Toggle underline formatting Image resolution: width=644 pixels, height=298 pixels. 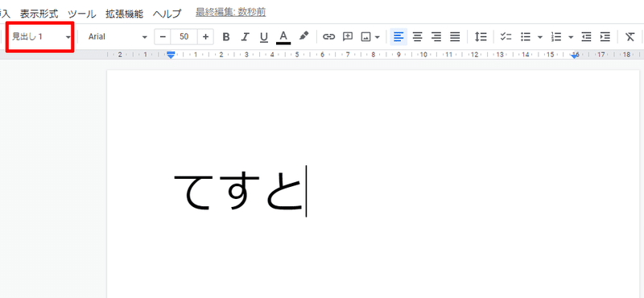(264, 37)
